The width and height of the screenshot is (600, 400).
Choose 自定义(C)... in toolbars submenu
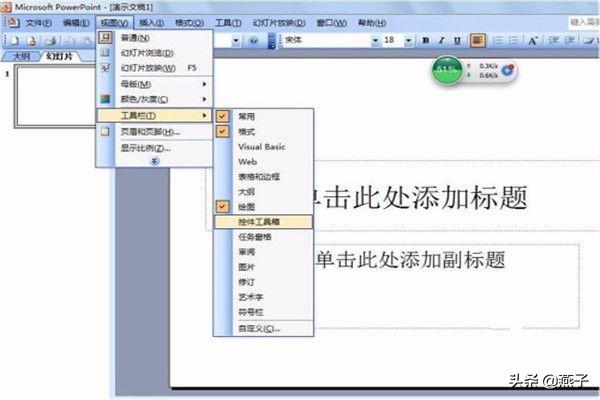(x=263, y=328)
